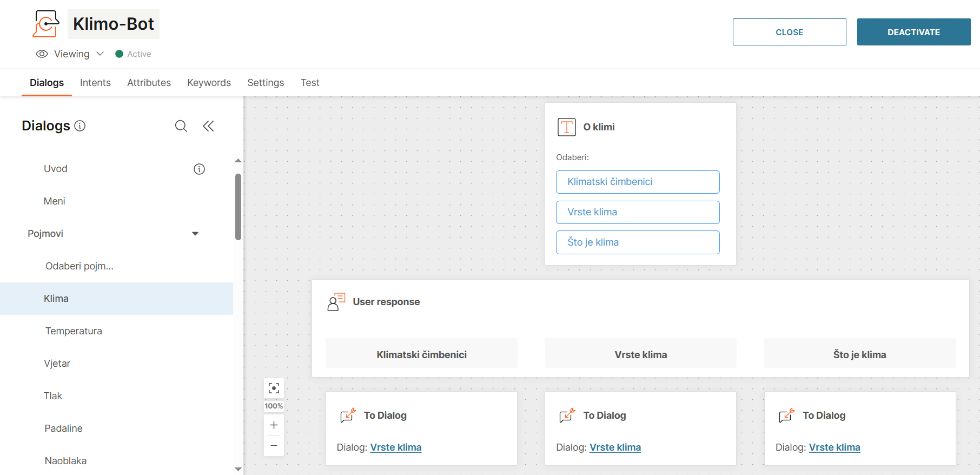This screenshot has height=475, width=980.
Task: Click the info icon beside Dialogs heading
Action: click(x=80, y=126)
